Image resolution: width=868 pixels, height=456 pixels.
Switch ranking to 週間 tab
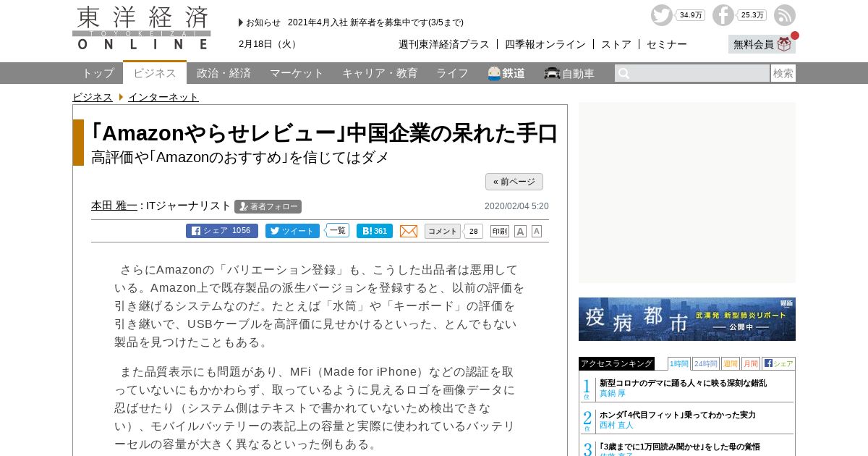731,363
